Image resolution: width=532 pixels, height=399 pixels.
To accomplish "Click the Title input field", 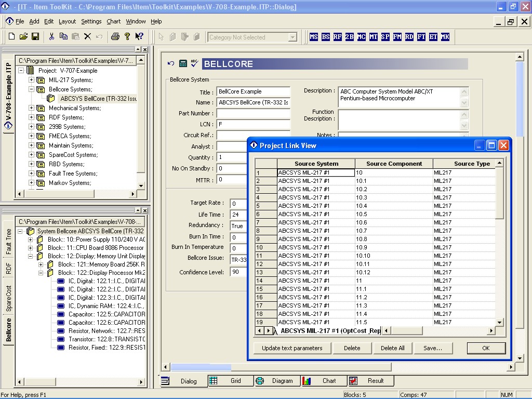I will point(253,91).
